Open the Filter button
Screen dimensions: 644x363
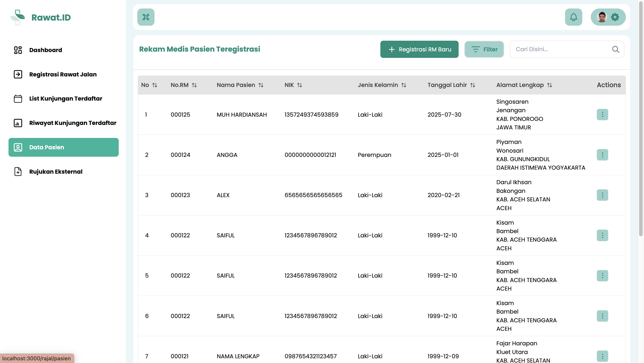click(484, 49)
